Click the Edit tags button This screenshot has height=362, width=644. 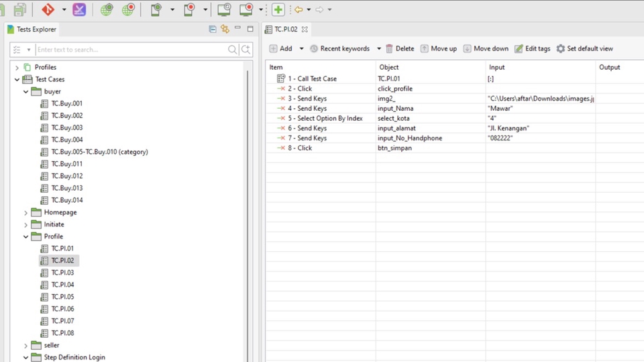(532, 48)
